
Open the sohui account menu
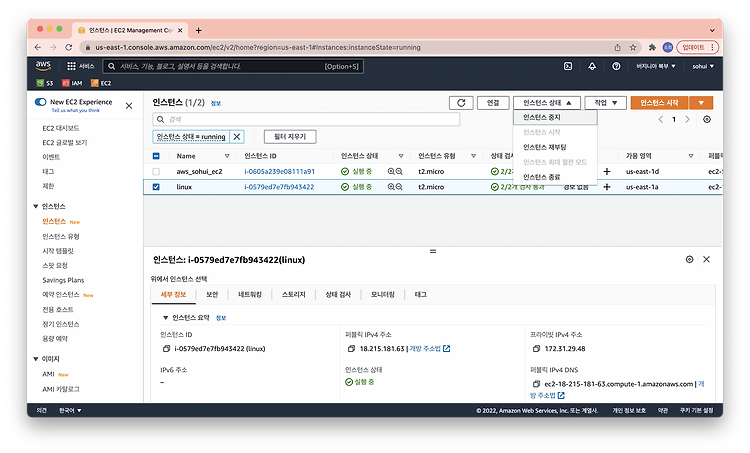703,66
